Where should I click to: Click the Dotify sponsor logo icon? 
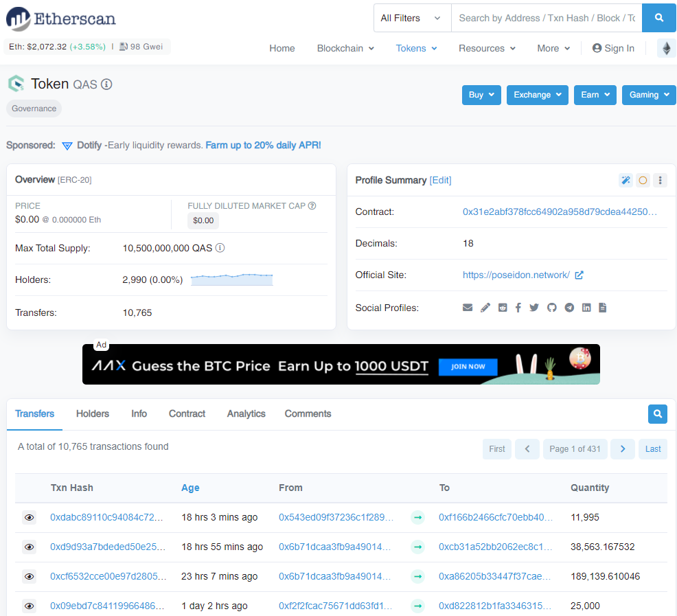(67, 146)
